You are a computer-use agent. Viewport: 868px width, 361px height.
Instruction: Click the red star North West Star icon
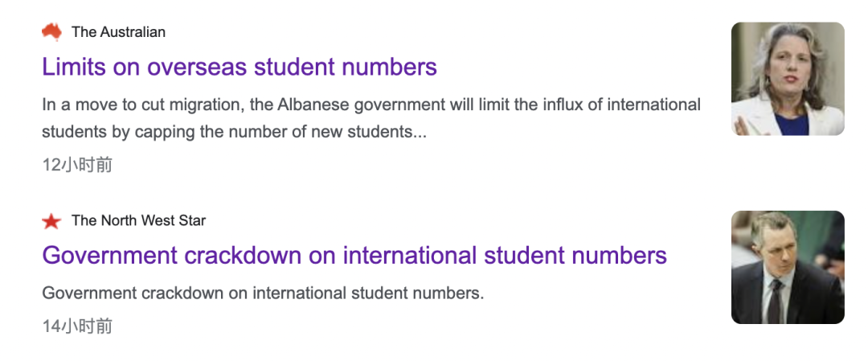point(51,221)
